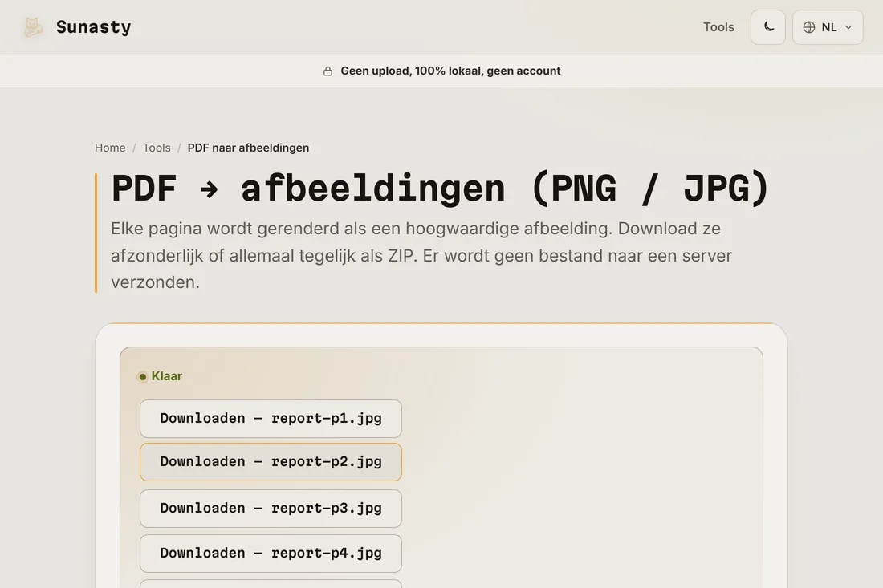The width and height of the screenshot is (883, 588).
Task: Click the Sunasty cat logo icon
Action: (33, 27)
